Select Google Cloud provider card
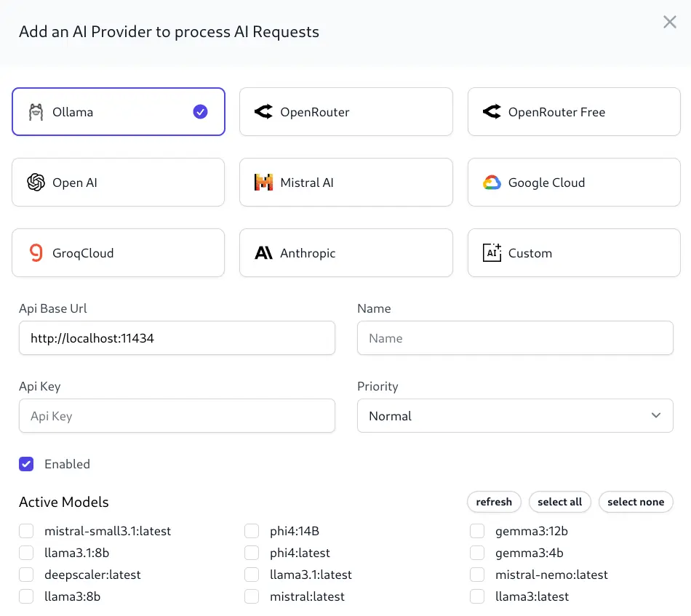691x616 pixels. tap(574, 183)
